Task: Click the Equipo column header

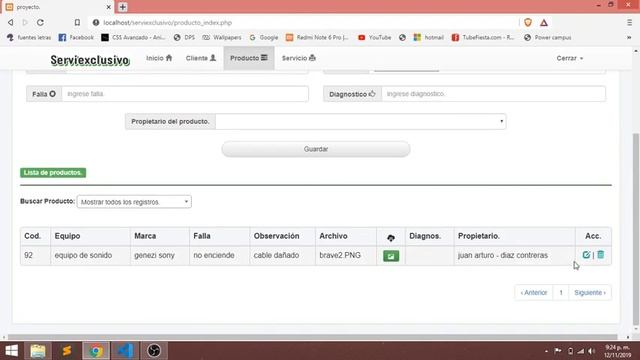Action: coord(90,236)
